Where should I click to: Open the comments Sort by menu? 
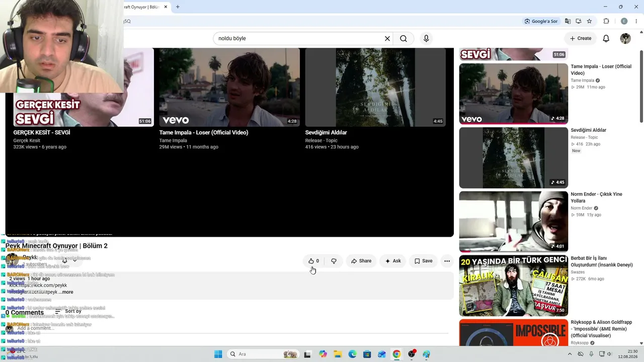click(68, 311)
